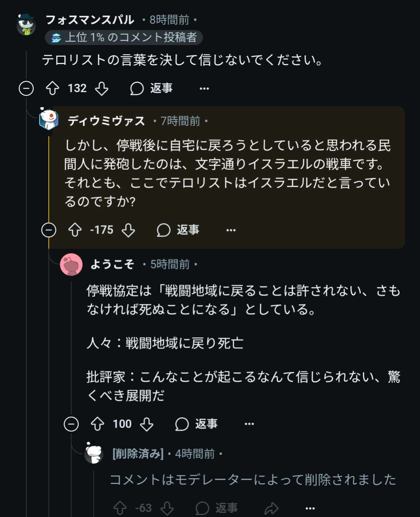Upvote the フォスマンスパル comment with 132 points
Viewport: 420px width, 517px height.
tap(53, 88)
